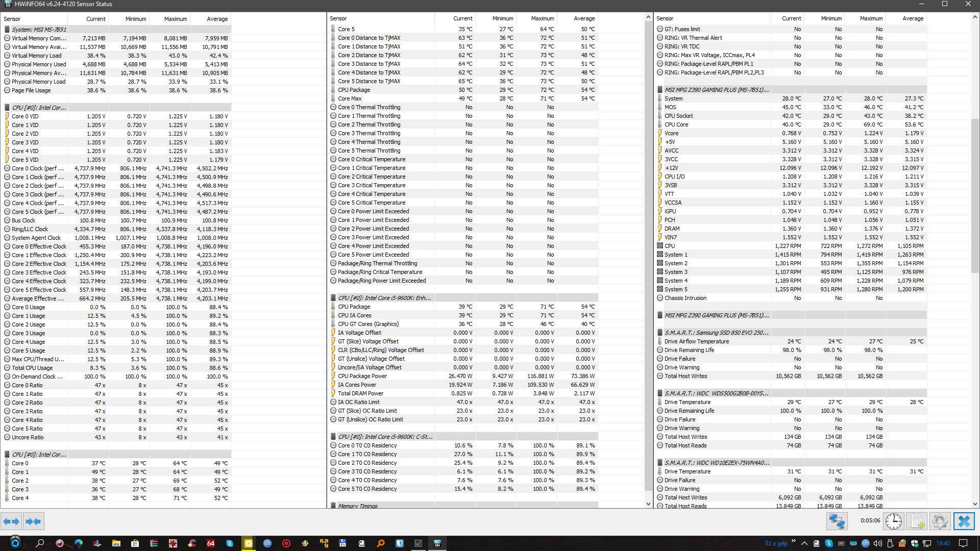Open File Explorer from taskbar

pyautogui.click(x=116, y=543)
